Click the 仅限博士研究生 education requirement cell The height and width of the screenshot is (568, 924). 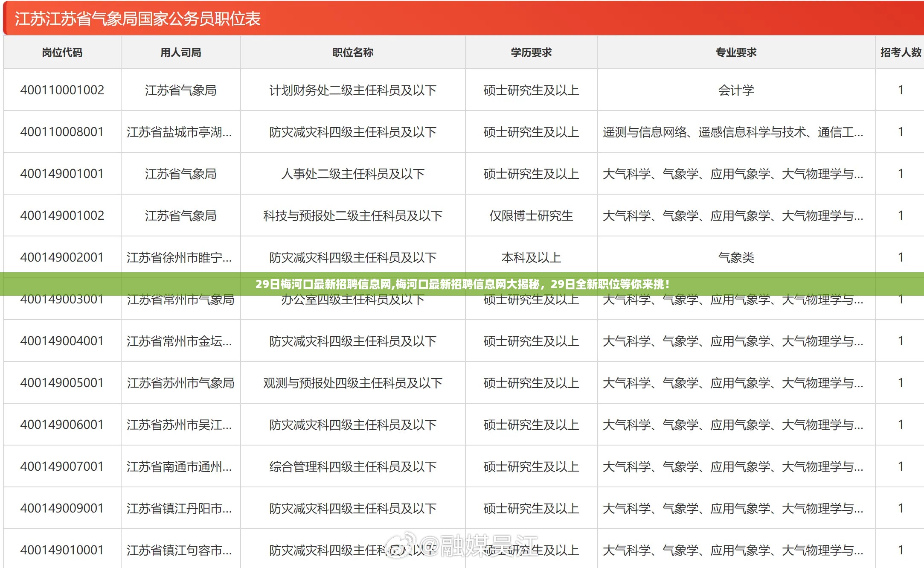coord(531,216)
